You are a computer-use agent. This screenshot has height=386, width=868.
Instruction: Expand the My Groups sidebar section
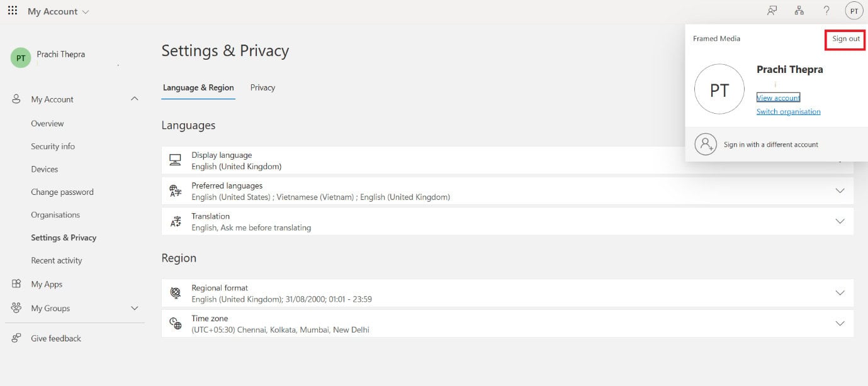click(134, 308)
